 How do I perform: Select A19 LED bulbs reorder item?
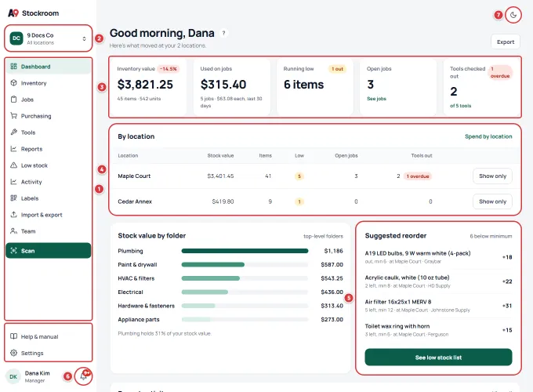point(438,257)
